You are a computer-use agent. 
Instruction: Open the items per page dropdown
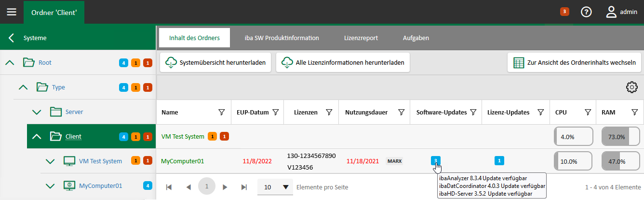coord(275,187)
